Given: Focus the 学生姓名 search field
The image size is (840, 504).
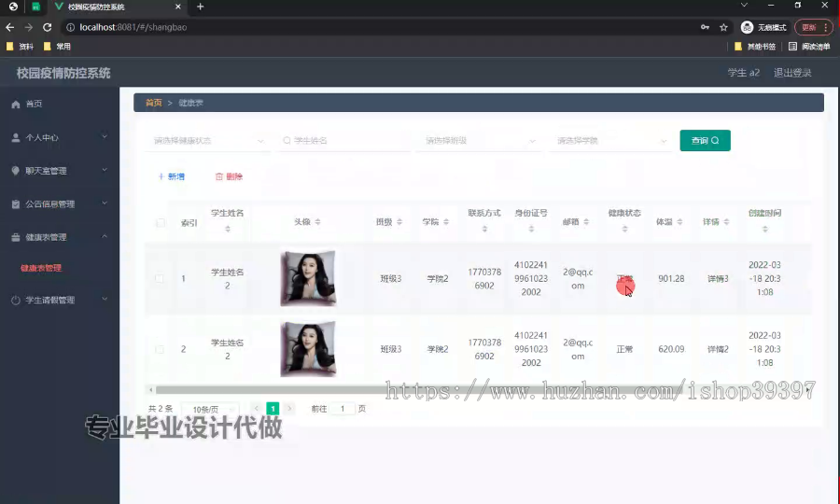Looking at the screenshot, I should 343,140.
